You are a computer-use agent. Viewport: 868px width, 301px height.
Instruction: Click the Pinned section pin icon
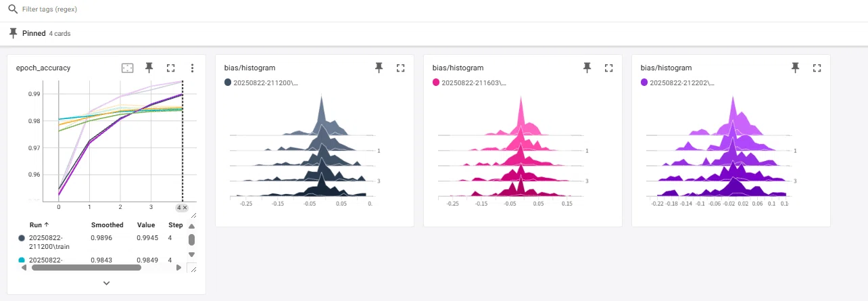click(13, 33)
